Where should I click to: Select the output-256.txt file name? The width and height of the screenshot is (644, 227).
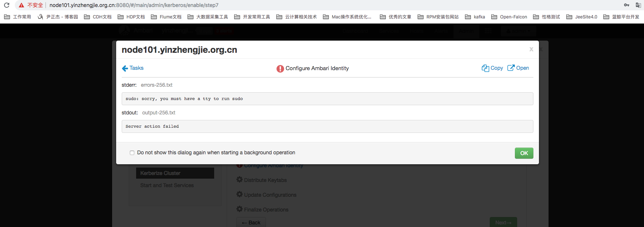[159, 113]
